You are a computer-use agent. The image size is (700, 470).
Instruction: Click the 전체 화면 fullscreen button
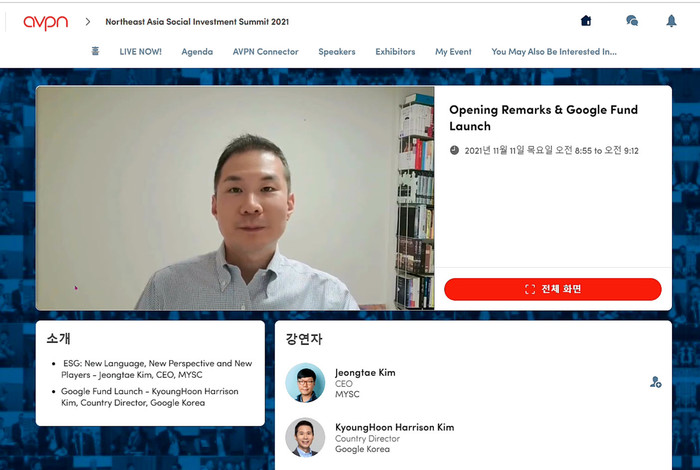coord(553,289)
